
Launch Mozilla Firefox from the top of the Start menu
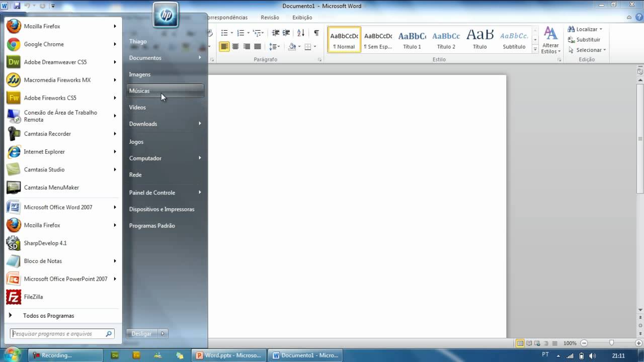coord(62,26)
